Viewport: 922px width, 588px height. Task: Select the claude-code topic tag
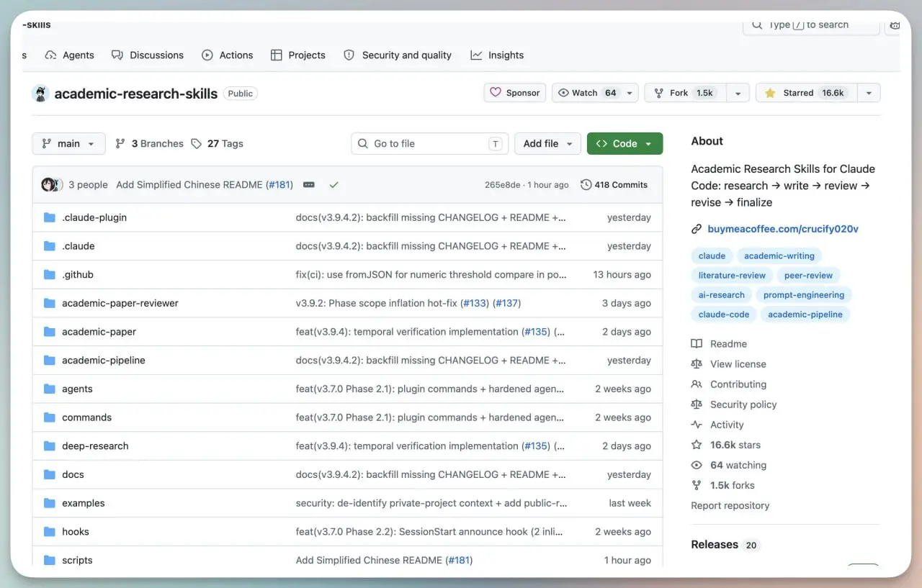724,314
